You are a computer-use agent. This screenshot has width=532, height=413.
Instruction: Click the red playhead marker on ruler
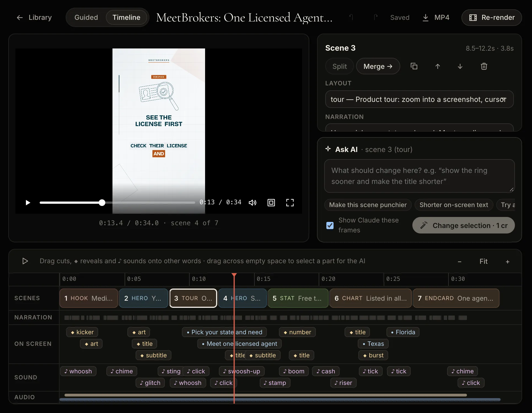(234, 275)
